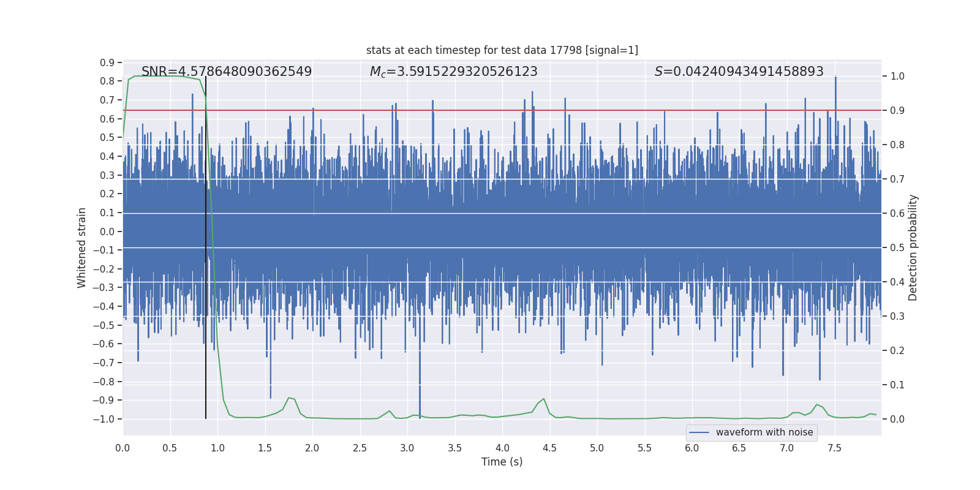Click the 0.6 tick on the Detection probability axis
The height and width of the screenshot is (490, 980).
897,214
